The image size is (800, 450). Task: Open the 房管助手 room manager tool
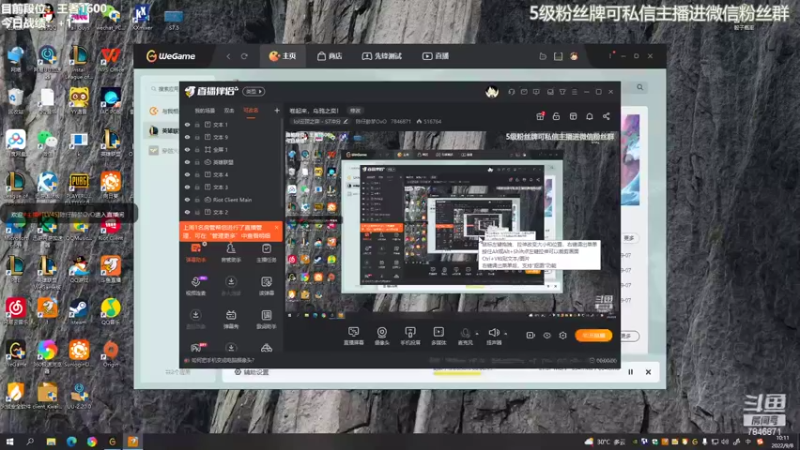[x=231, y=253]
